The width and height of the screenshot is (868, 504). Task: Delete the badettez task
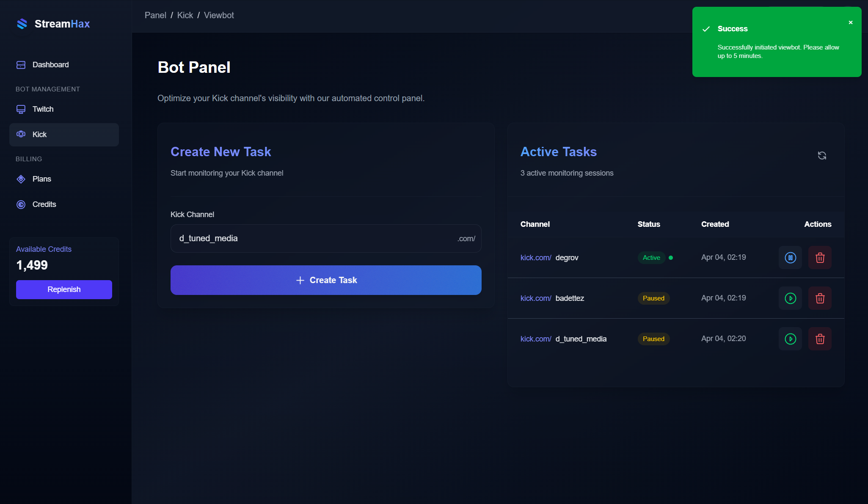(x=820, y=298)
